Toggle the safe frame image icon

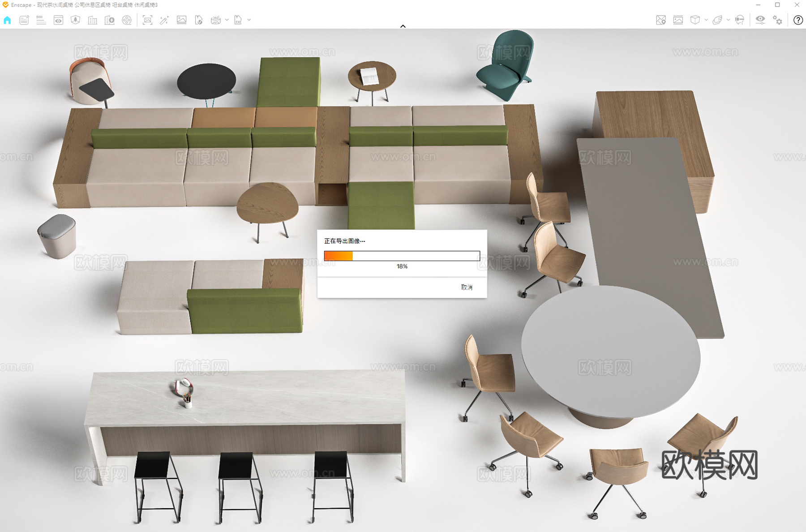click(678, 20)
